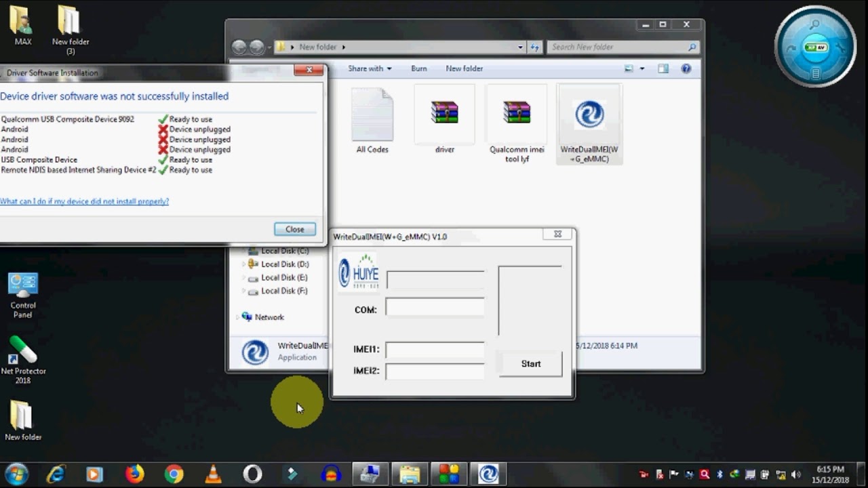Open the Control Panel desktop shortcut
This screenshot has height=488, width=868.
23,296
